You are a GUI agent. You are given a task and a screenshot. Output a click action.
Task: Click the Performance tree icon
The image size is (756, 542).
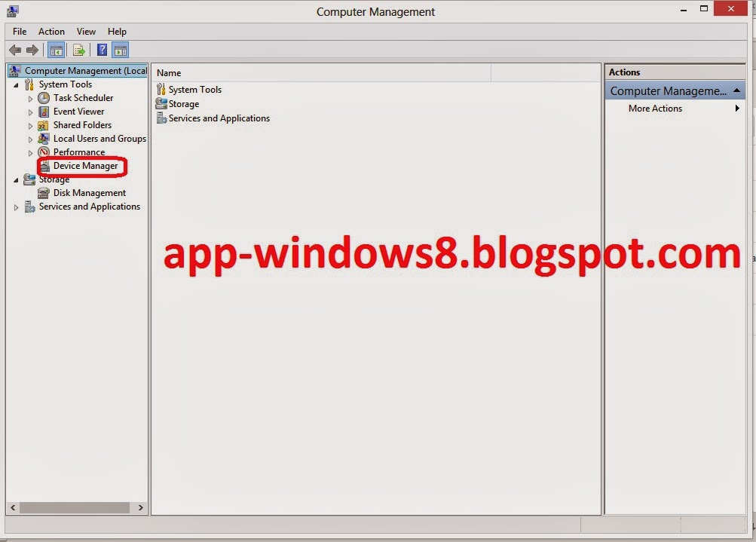tap(44, 152)
